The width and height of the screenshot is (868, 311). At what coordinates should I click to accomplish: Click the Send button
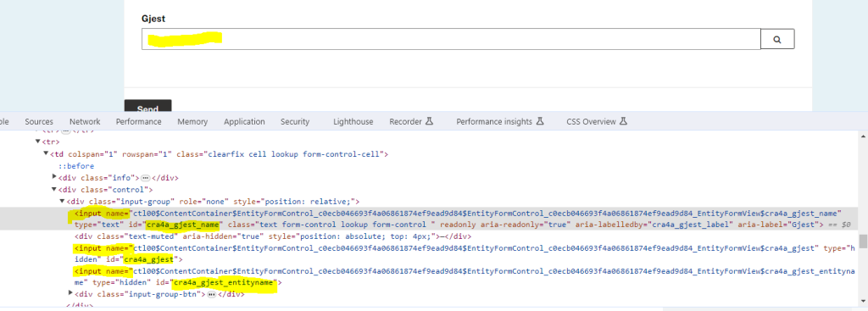click(x=147, y=107)
